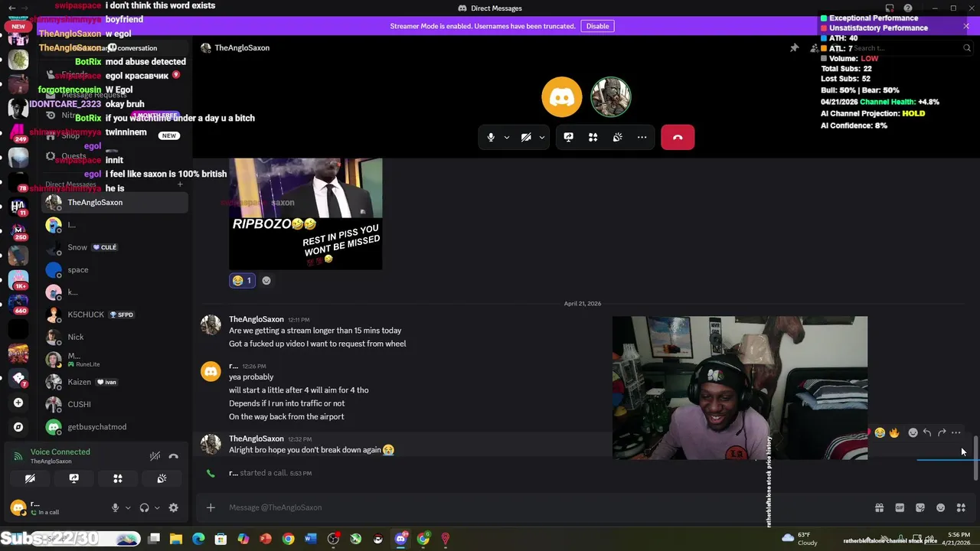Open the Discord inbox icon in title bar
Viewport: 980px width, 551px height.
pos(890,8)
